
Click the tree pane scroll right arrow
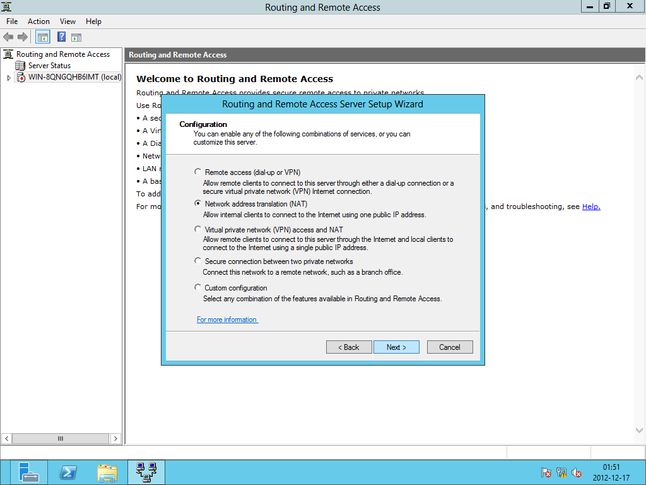pyautogui.click(x=115, y=438)
